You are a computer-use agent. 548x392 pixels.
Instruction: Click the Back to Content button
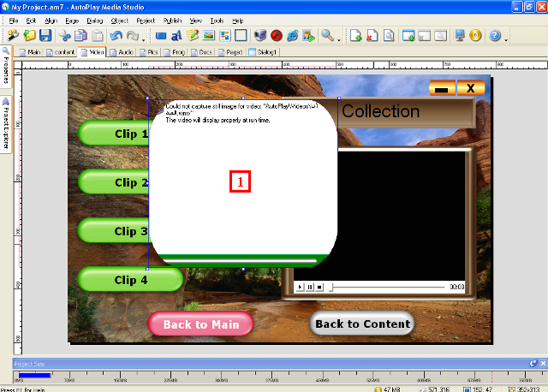pos(362,324)
